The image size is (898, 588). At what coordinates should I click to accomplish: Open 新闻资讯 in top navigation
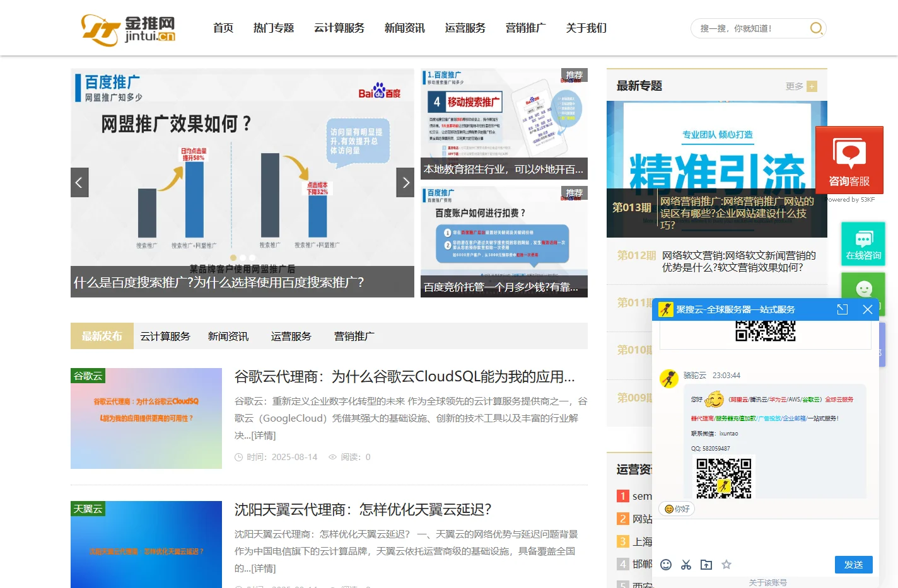[x=405, y=28]
